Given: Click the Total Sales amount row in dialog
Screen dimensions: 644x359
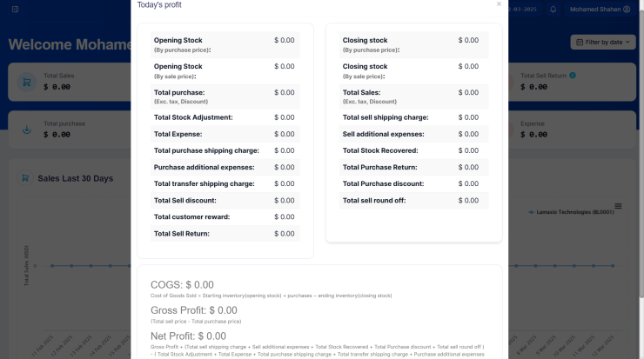Looking at the screenshot, I should (x=413, y=96).
